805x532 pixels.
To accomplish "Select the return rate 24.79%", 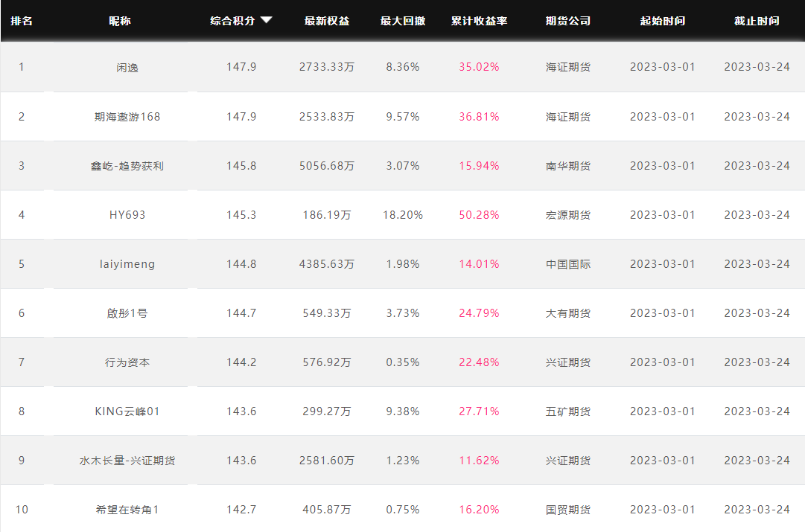I will 479,313.
